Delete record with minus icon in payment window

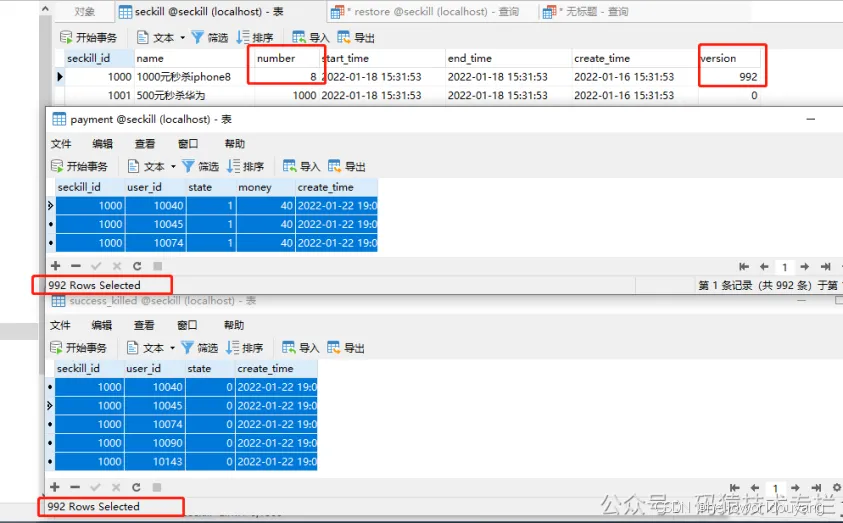(76, 266)
